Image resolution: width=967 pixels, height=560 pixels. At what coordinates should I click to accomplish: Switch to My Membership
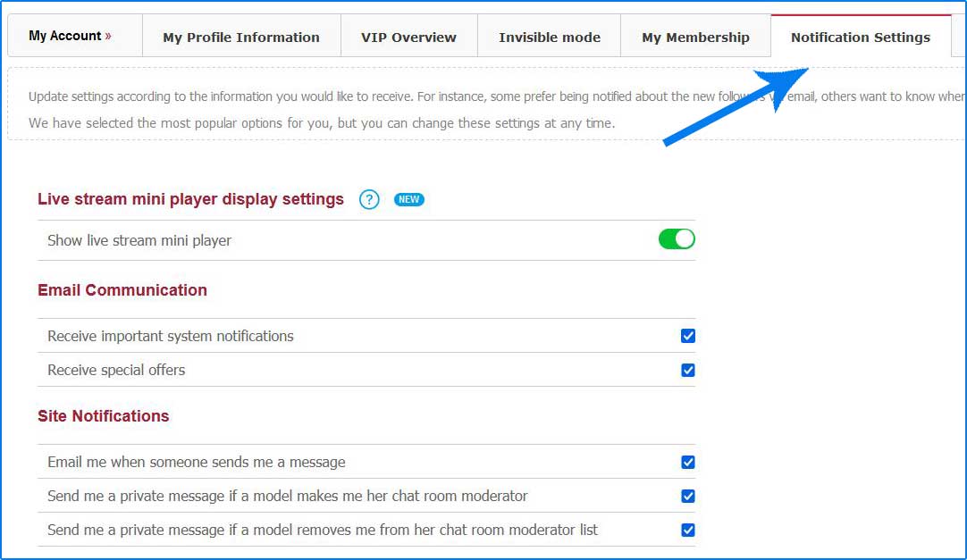pos(695,37)
